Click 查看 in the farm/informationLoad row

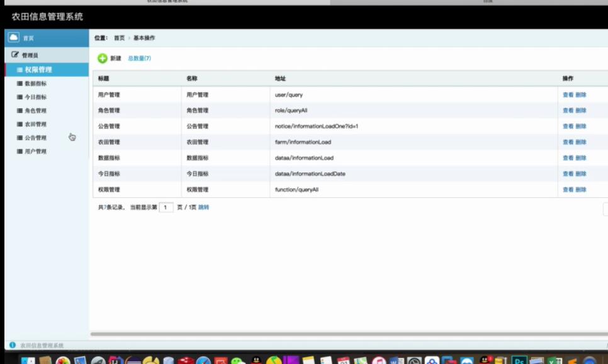click(x=568, y=142)
